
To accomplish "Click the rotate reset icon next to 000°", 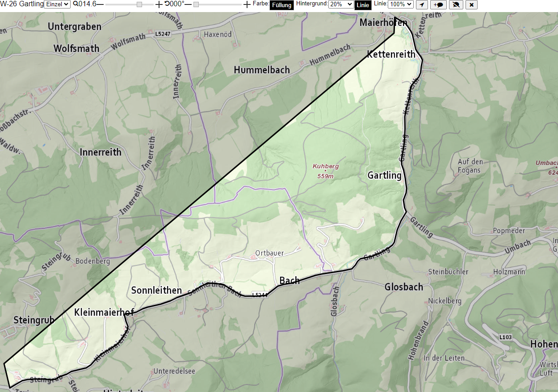I will [167, 4].
